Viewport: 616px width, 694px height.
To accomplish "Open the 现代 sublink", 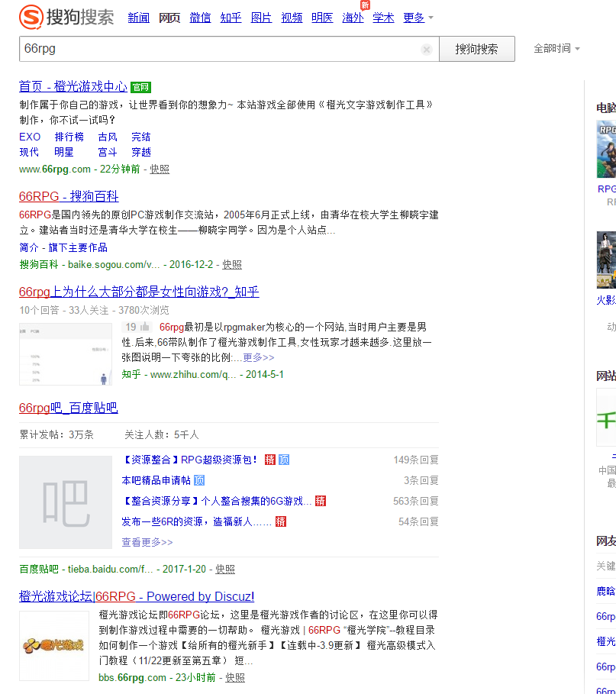I will tap(29, 152).
